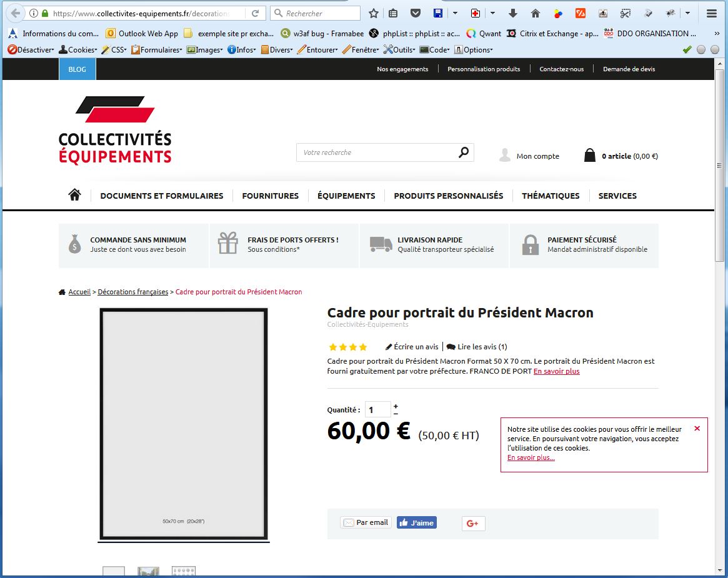The height and width of the screenshot is (578, 728).
Task: Go to browser home page icon
Action: 536,14
